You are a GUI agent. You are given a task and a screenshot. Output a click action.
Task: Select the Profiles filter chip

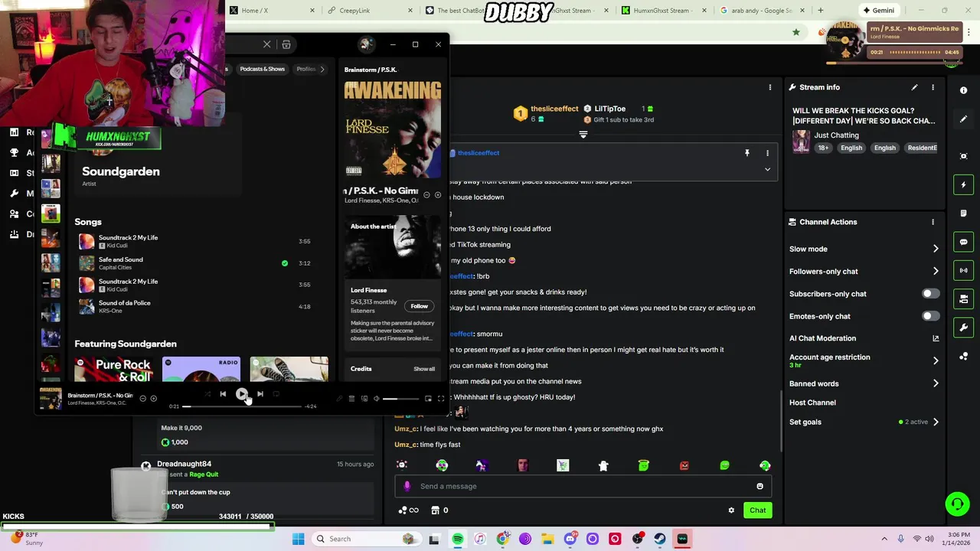click(x=305, y=69)
